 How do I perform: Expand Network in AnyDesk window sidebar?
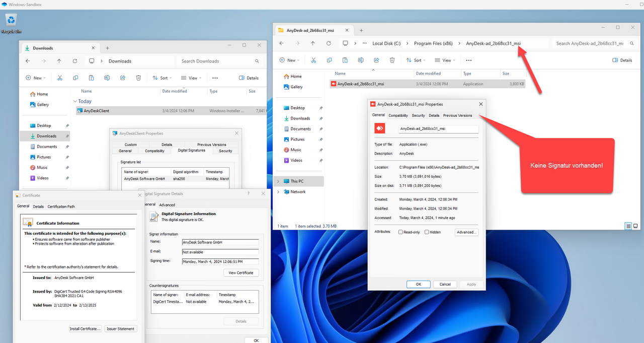tap(278, 192)
